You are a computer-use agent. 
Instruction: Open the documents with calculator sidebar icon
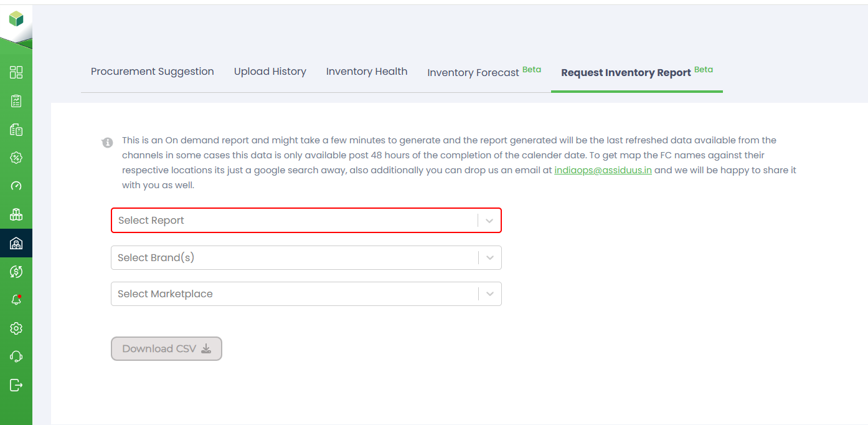click(16, 130)
